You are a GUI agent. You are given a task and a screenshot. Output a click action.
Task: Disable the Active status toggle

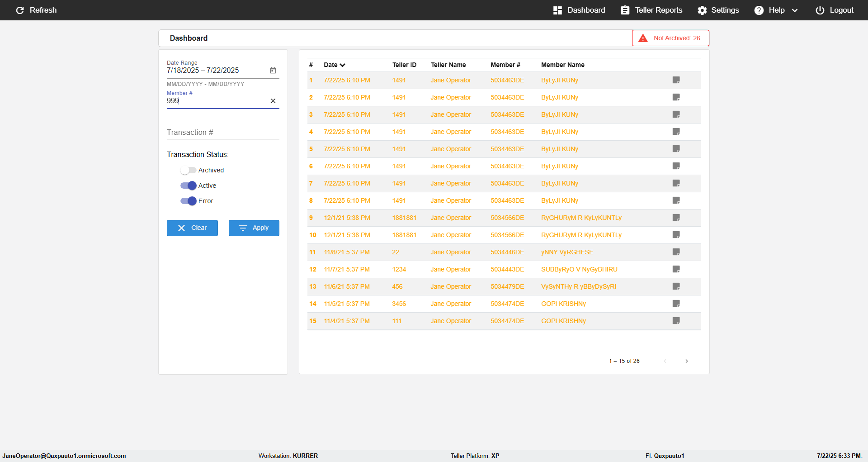[188, 186]
